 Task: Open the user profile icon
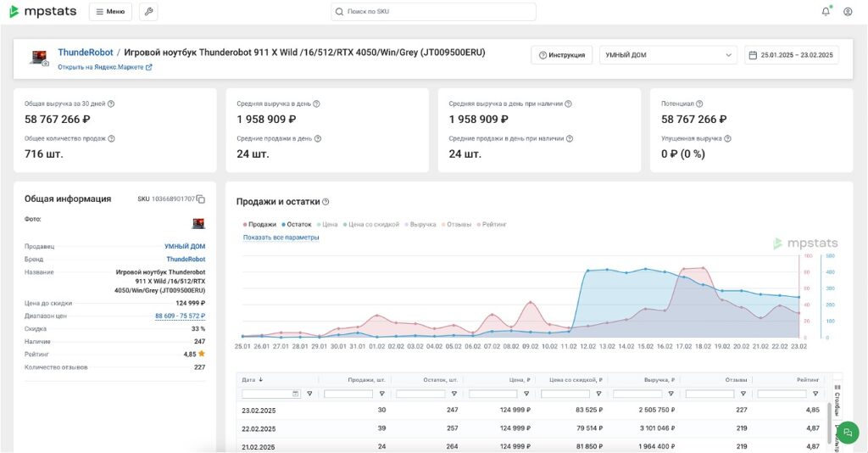[x=848, y=12]
